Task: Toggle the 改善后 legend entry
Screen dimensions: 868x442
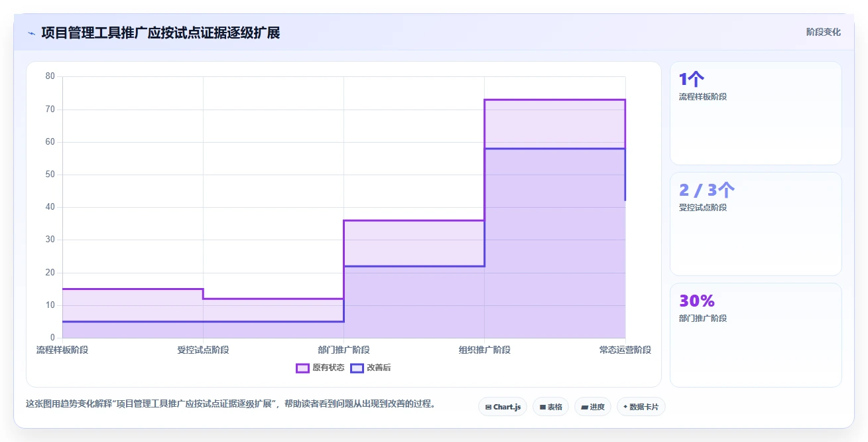Action: pyautogui.click(x=371, y=368)
